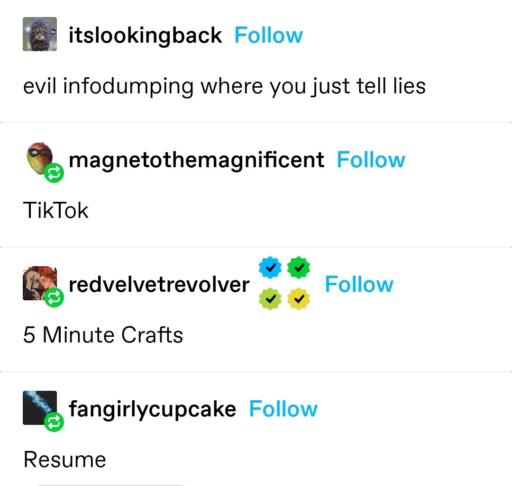Viewport: 512px width, 486px height.
Task: Click the blue verified checkmark badge
Action: point(270,267)
